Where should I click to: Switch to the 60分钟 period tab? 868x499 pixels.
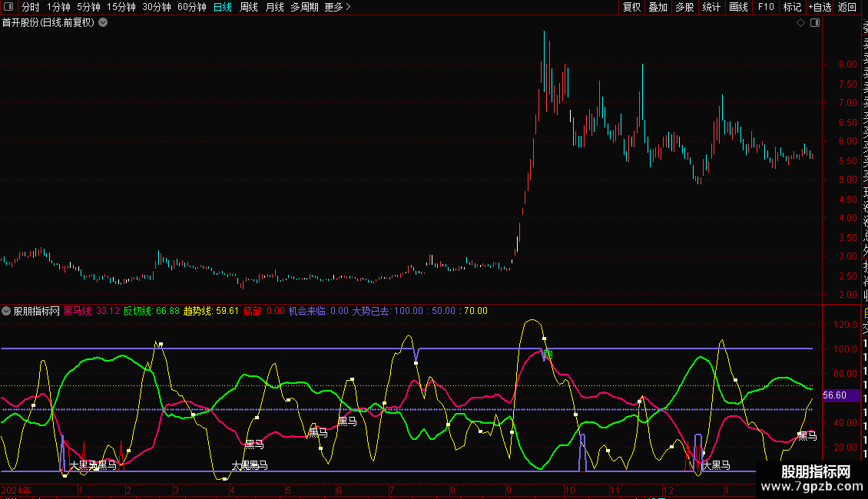[x=191, y=7]
